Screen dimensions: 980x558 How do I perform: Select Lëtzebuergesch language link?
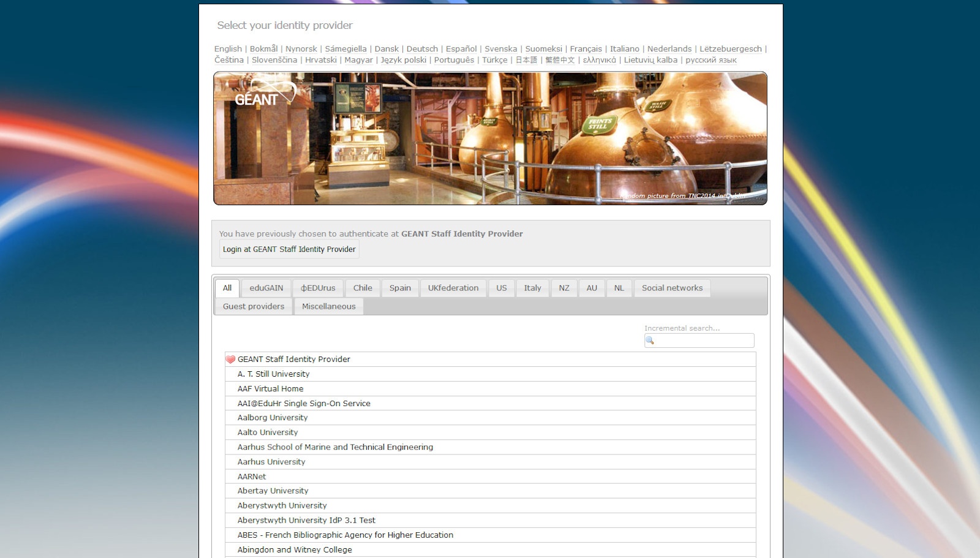(x=731, y=49)
